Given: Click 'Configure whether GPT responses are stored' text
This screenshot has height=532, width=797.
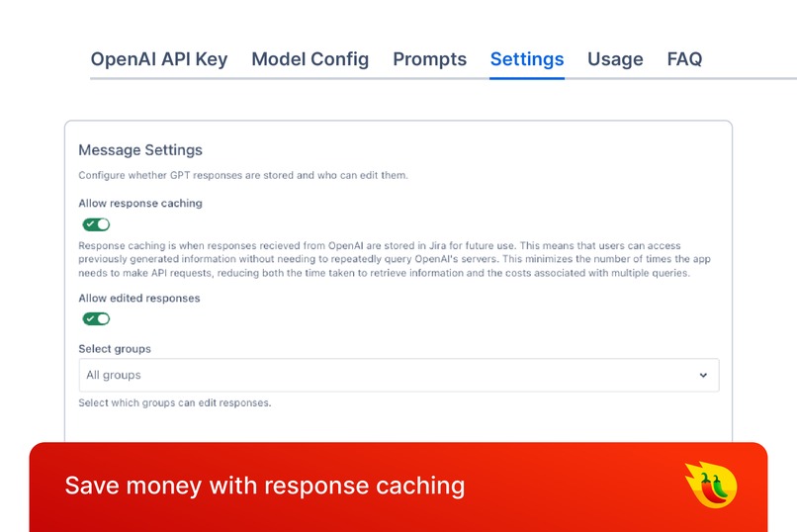Looking at the screenshot, I should click(x=243, y=175).
